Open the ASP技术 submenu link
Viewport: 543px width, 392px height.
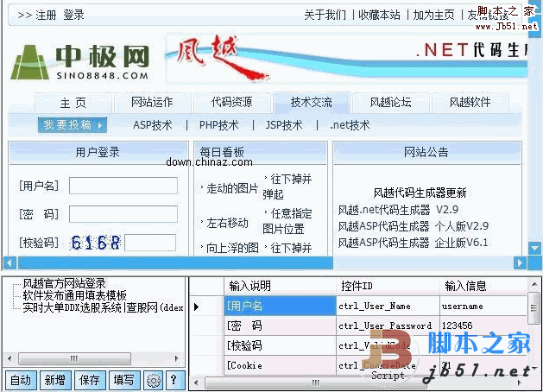153,125
